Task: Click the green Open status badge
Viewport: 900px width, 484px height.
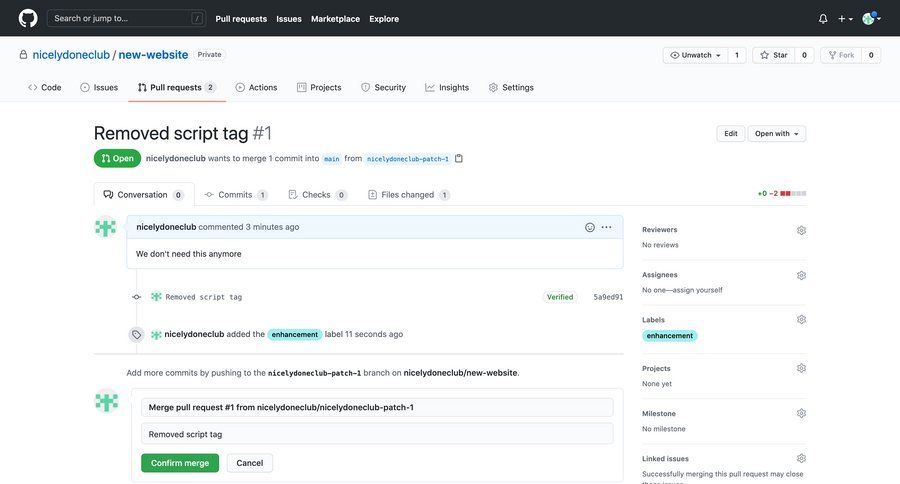Action: tap(117, 158)
